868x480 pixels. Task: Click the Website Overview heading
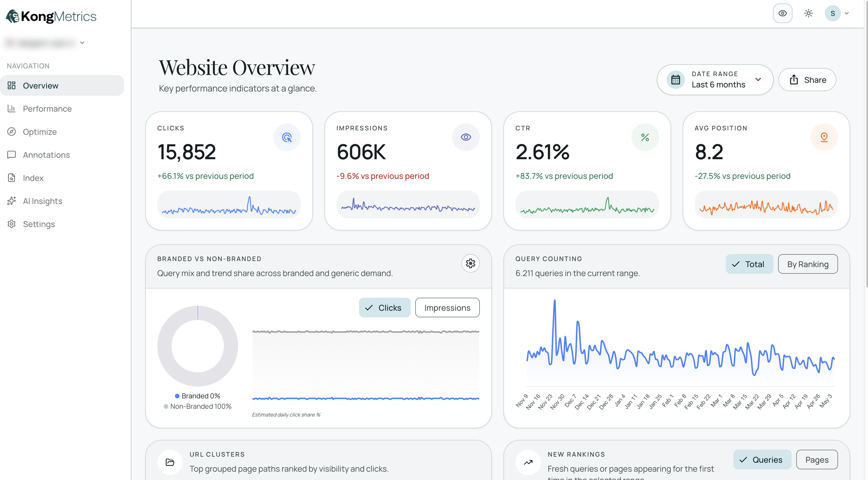click(237, 67)
